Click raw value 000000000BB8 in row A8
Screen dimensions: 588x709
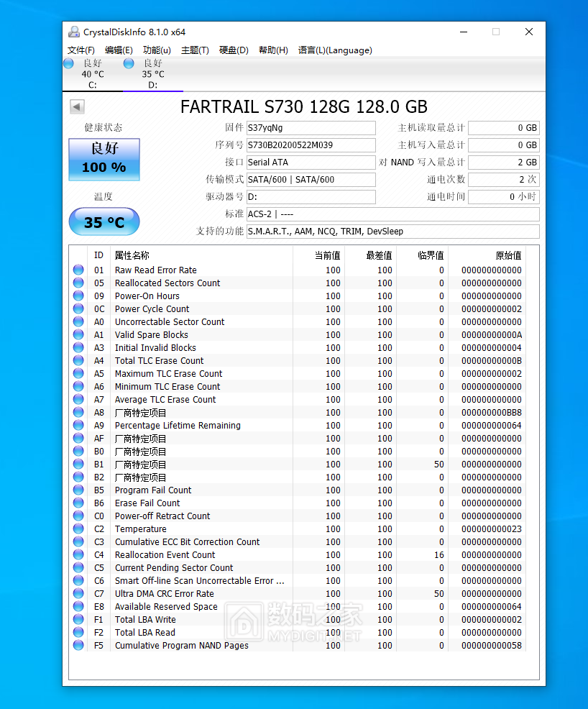491,413
